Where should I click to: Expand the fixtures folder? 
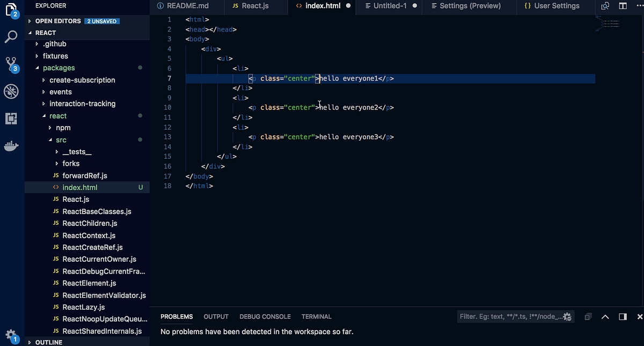click(x=55, y=56)
